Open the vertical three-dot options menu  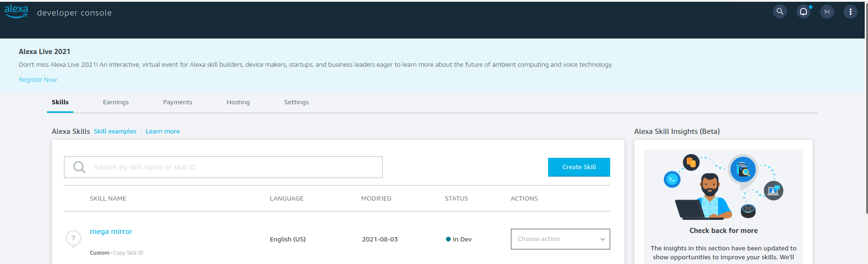[x=851, y=12]
